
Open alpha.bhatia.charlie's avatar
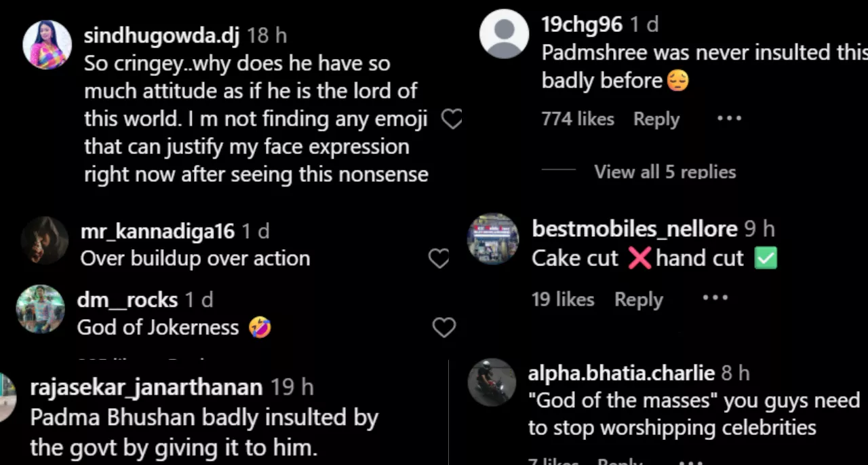tap(492, 382)
